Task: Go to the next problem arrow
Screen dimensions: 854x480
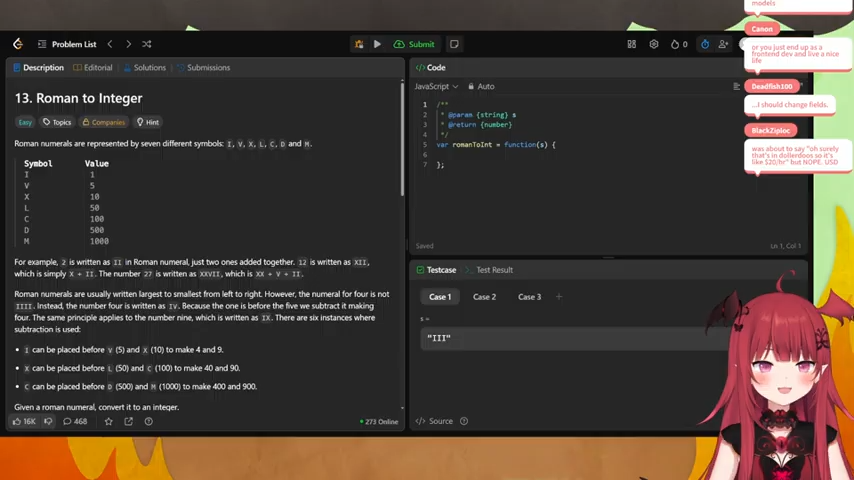Action: point(129,44)
